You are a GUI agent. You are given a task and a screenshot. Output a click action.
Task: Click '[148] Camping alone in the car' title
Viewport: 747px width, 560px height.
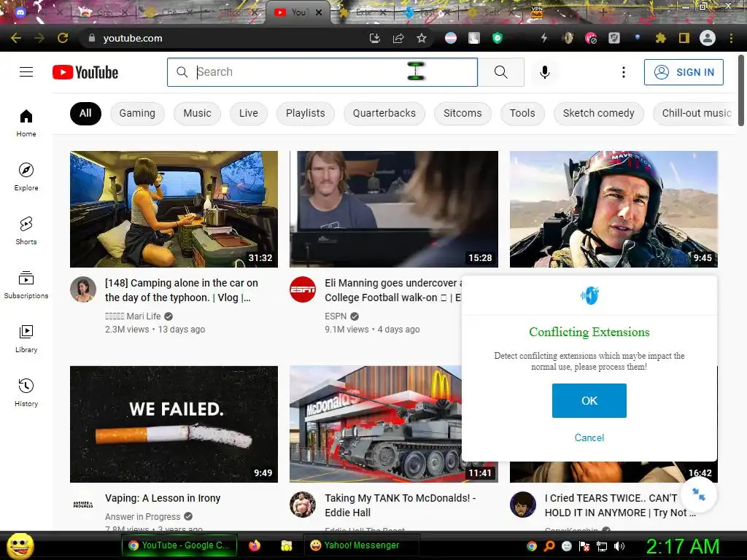[x=182, y=290]
